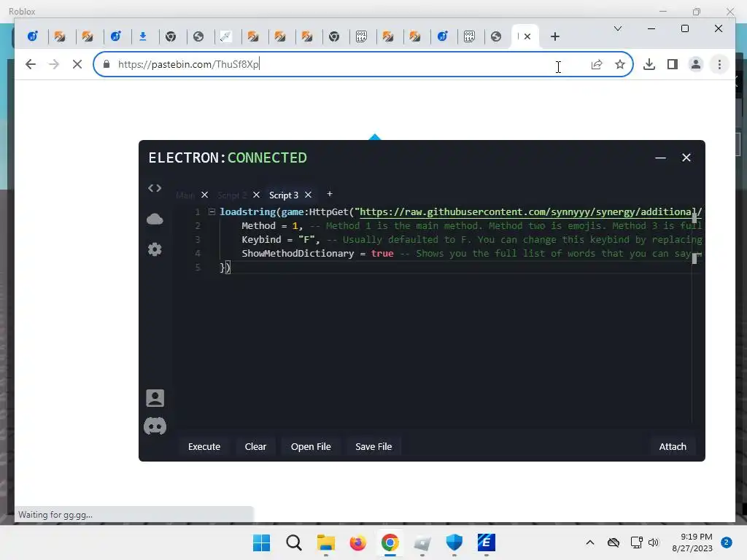Image resolution: width=747 pixels, height=560 pixels.
Task: Go forward in Chrome
Action: pyautogui.click(x=54, y=64)
